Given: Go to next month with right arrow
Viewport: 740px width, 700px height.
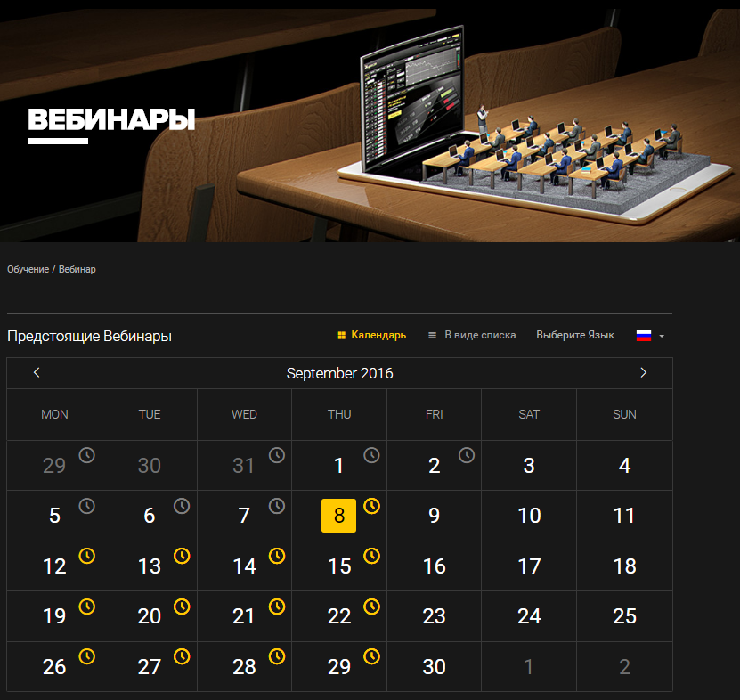Looking at the screenshot, I should point(643,372).
